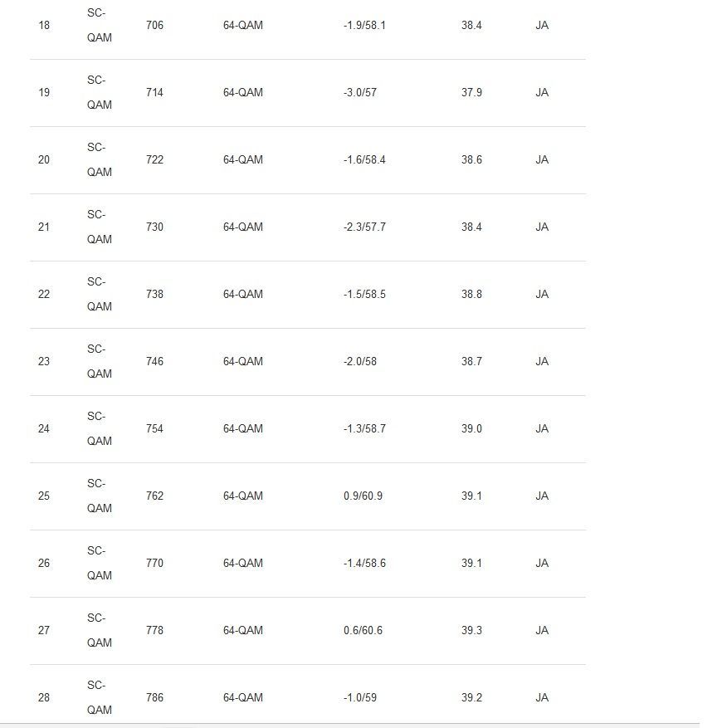Select channel number 20 row cell
The width and height of the screenshot is (722, 728).
click(44, 160)
